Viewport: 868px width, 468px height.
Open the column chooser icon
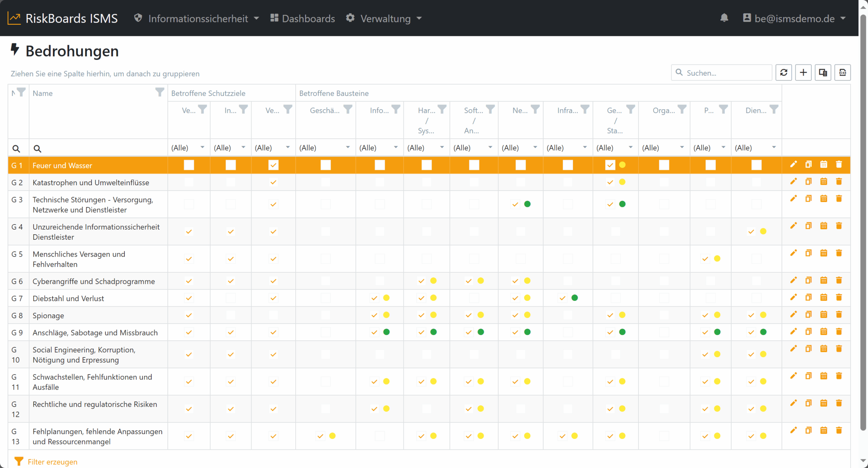coord(823,73)
